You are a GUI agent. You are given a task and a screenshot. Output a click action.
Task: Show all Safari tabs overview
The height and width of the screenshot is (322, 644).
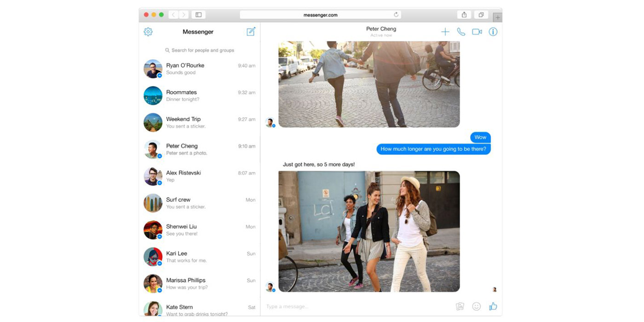(481, 15)
